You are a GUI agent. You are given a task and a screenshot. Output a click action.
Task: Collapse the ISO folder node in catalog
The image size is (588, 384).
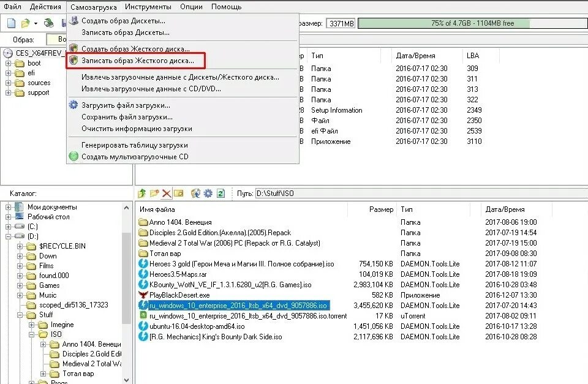pyautogui.click(x=31, y=334)
